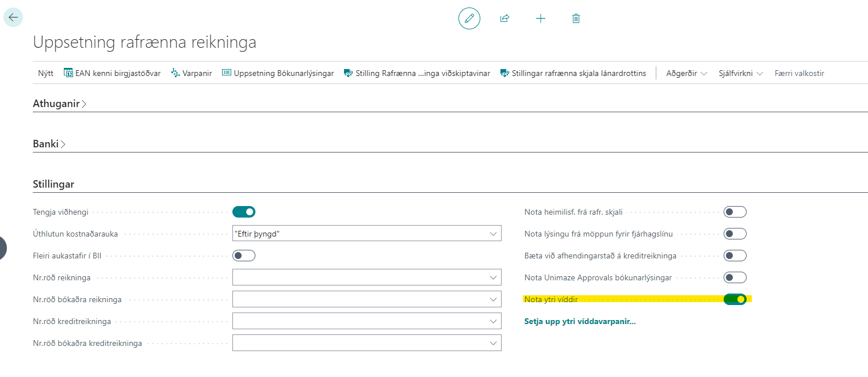Open EAN kenni birgjastöðvar

coord(112,73)
